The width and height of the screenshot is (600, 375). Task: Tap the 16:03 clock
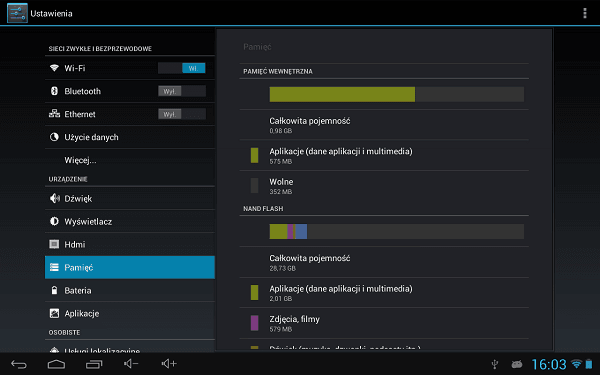549,364
